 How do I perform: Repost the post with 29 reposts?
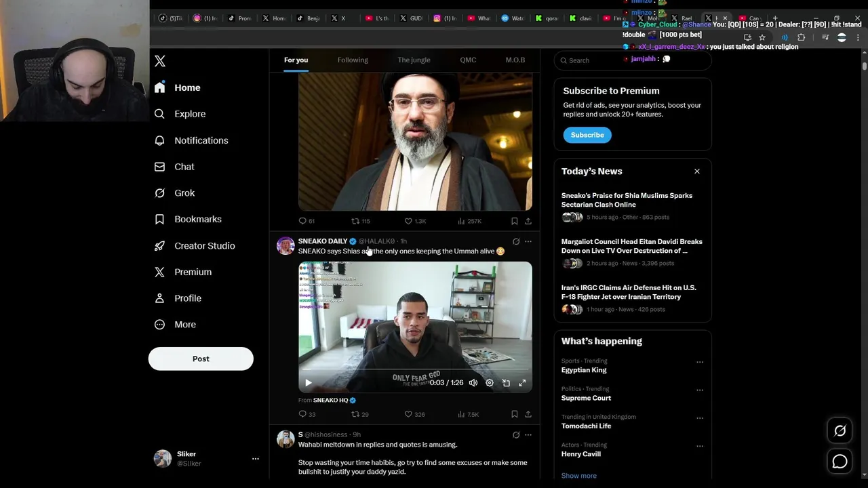(359, 414)
